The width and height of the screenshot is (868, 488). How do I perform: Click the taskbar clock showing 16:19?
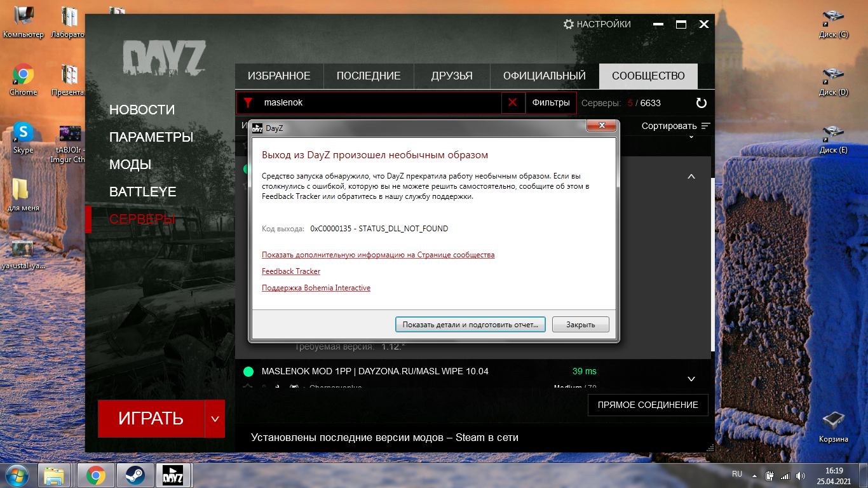[834, 475]
